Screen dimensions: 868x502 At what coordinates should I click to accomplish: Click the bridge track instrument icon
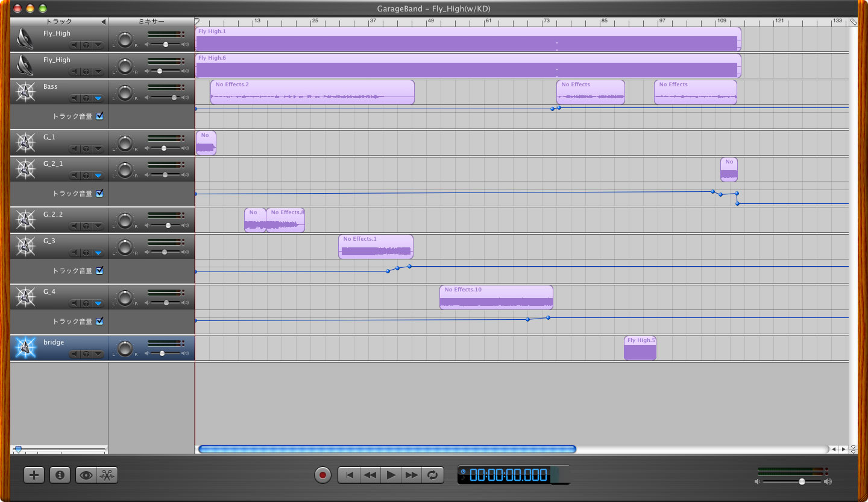click(25, 348)
